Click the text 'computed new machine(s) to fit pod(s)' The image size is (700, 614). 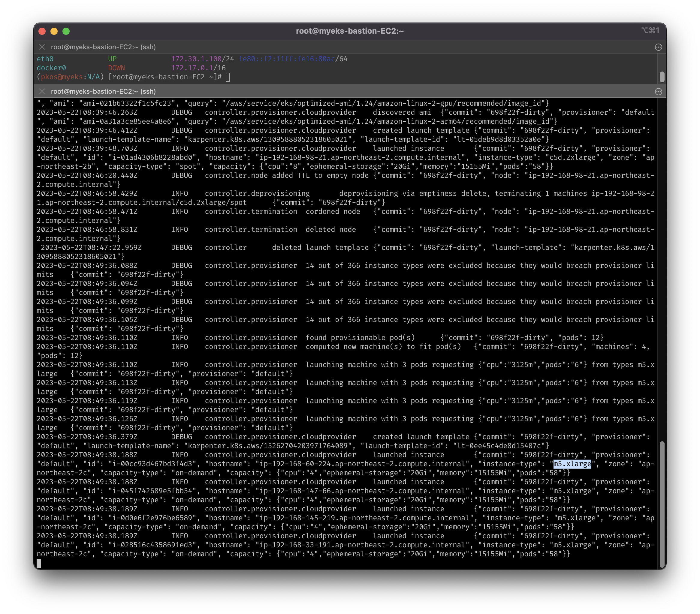383,346
